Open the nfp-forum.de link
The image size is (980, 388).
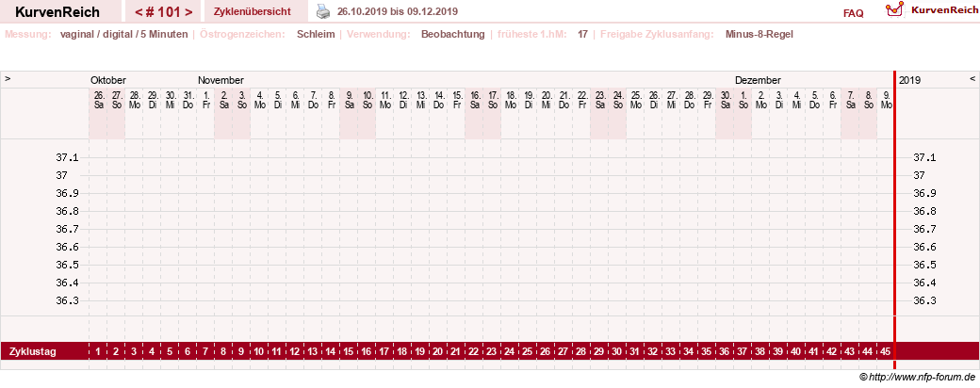(x=918, y=378)
